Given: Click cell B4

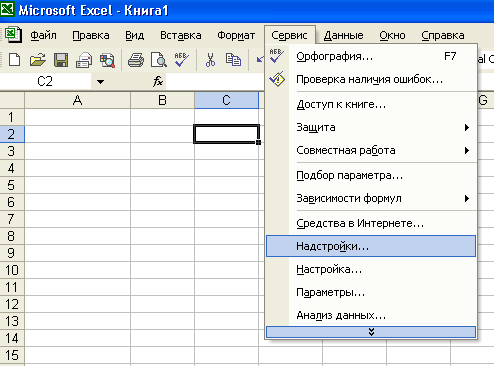Looking at the screenshot, I should pos(162,168).
